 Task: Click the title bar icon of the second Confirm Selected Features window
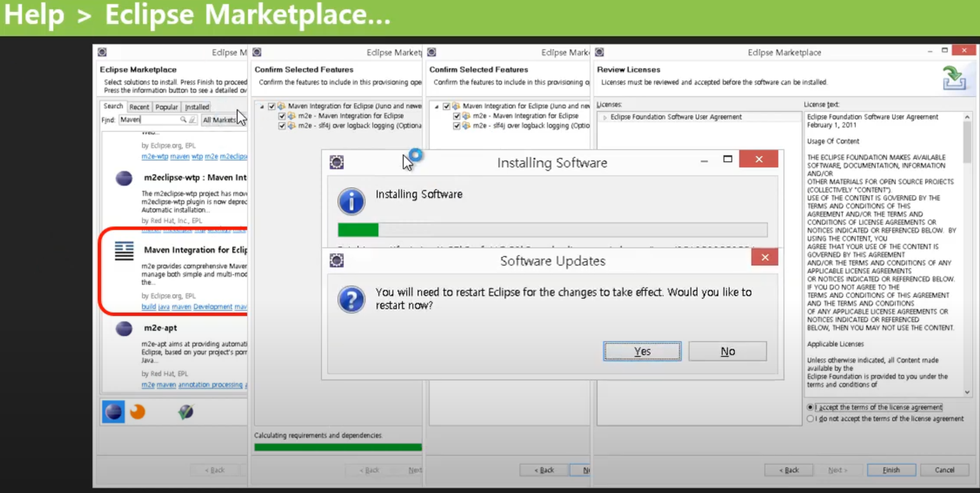pos(432,52)
